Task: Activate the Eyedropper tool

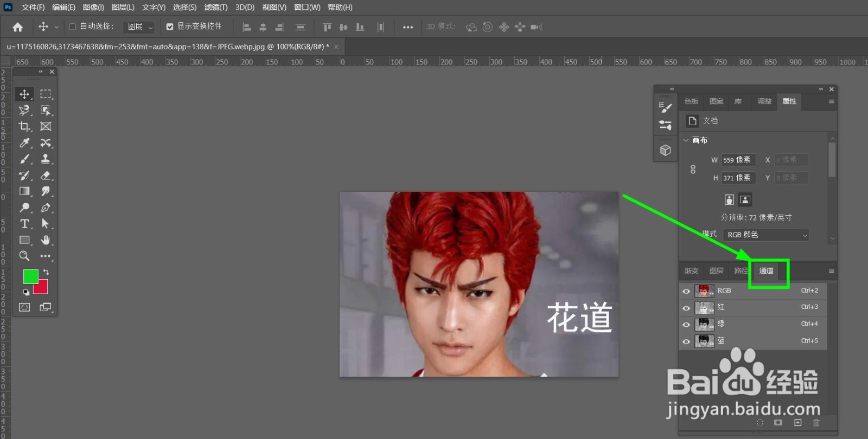Action: pyautogui.click(x=24, y=143)
